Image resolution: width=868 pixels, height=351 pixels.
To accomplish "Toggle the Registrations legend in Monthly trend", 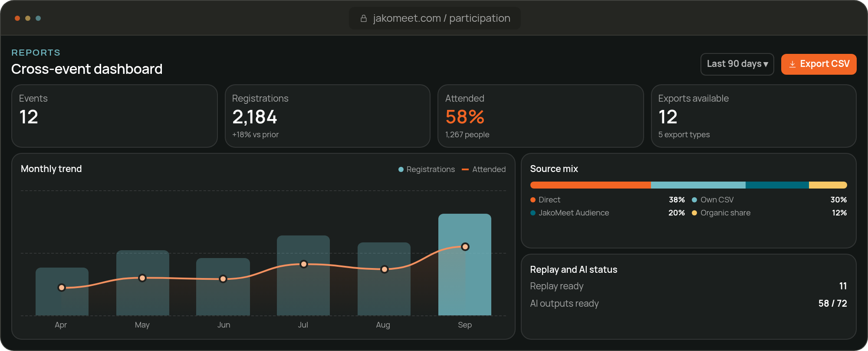I will (427, 169).
